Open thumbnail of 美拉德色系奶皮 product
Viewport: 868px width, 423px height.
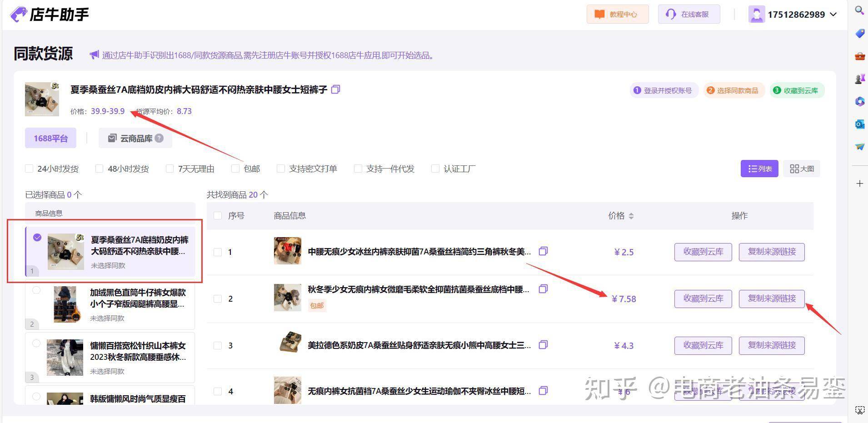coord(289,342)
